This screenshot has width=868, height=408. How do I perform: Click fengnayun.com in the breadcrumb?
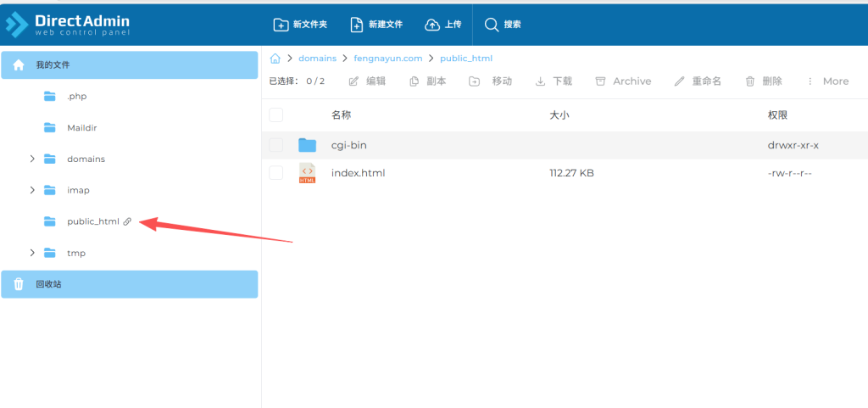tap(387, 59)
